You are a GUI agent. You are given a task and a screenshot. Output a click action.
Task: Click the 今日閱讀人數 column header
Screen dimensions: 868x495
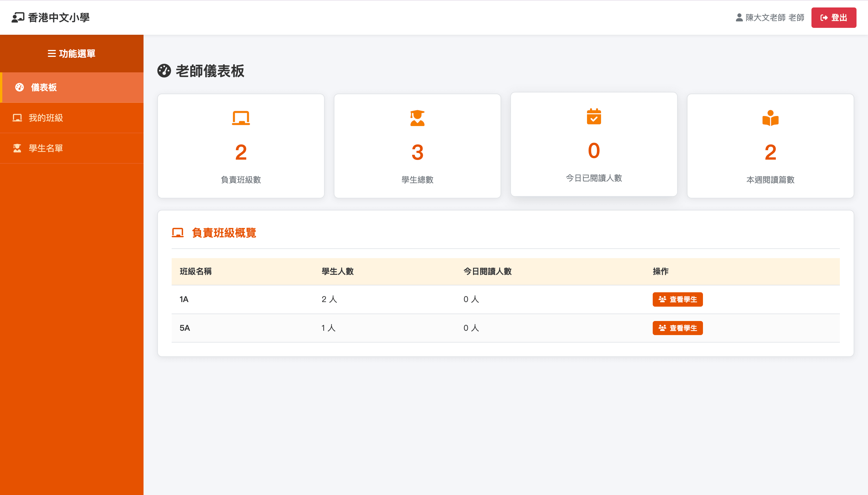point(487,271)
